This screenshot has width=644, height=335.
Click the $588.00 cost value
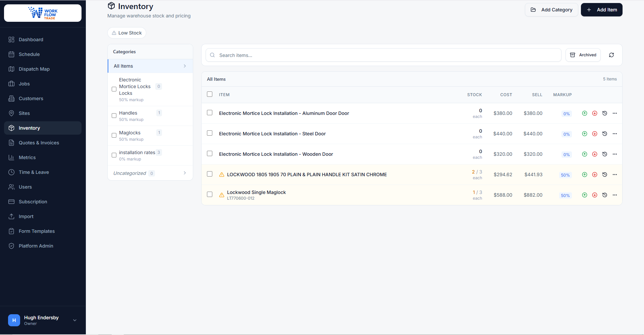503,195
